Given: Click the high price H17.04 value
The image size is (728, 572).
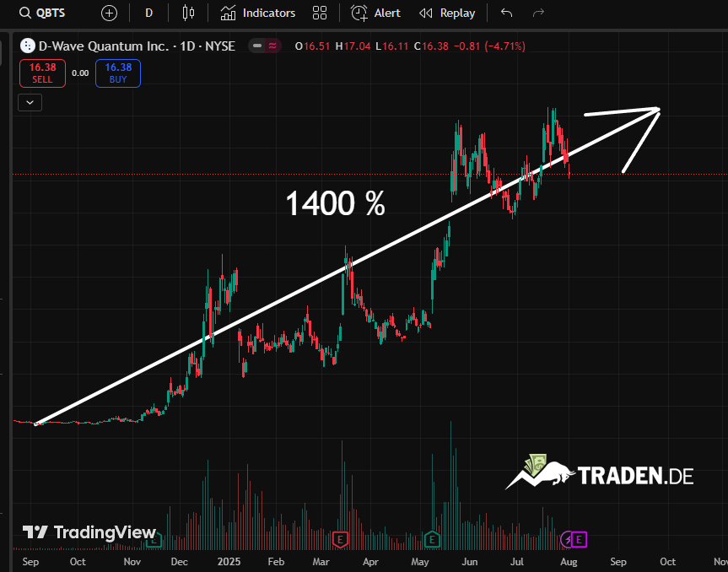Looking at the screenshot, I should 353,46.
